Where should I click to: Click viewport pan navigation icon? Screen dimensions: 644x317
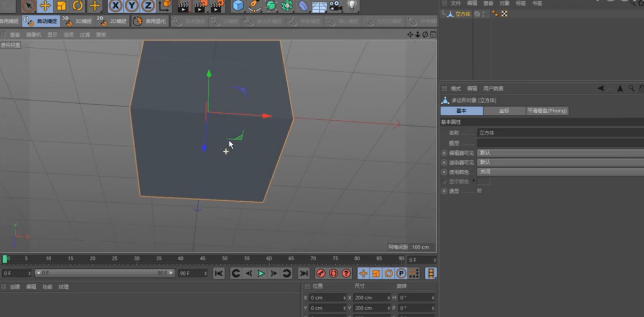coord(410,35)
